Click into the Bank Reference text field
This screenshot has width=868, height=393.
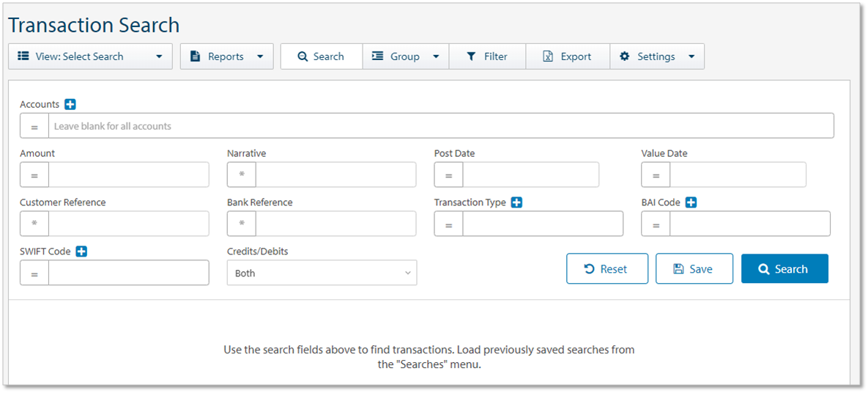pyautogui.click(x=335, y=224)
